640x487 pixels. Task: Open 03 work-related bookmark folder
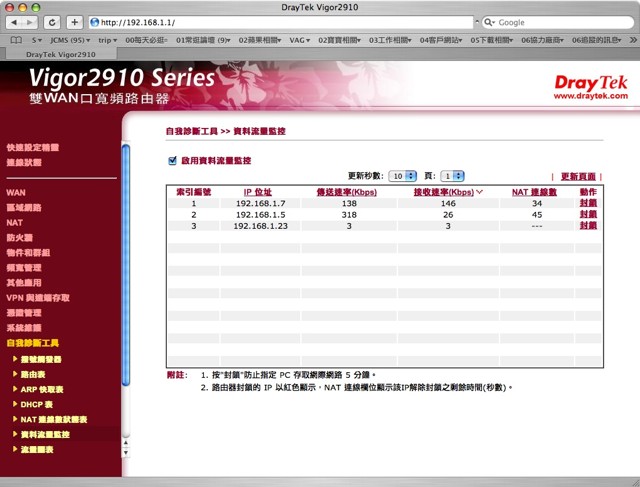[390, 40]
